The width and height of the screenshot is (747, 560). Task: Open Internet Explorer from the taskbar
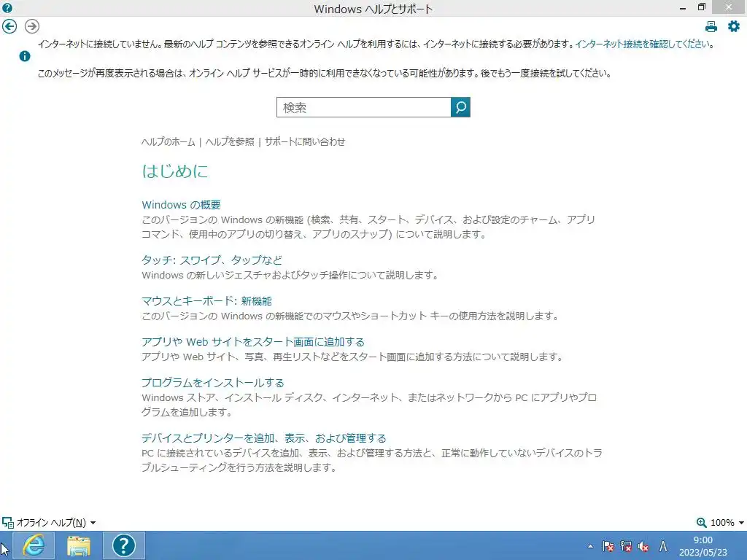point(34,545)
